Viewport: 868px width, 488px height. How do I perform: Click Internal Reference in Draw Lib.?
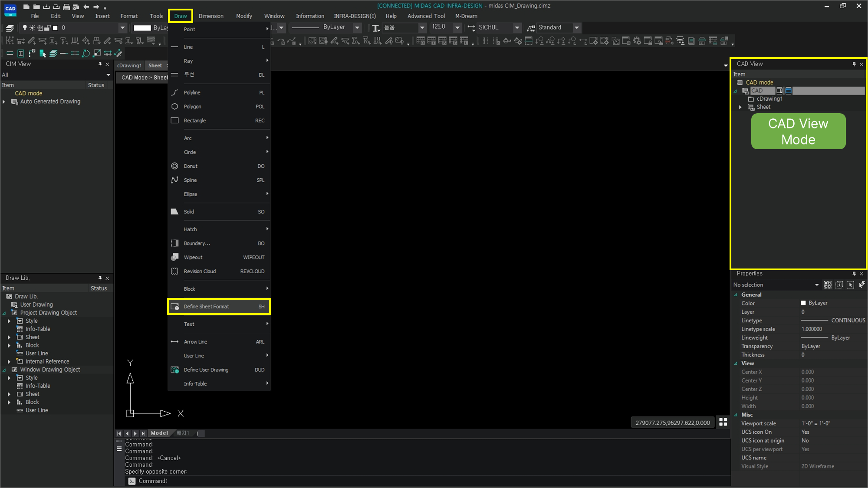(x=47, y=361)
